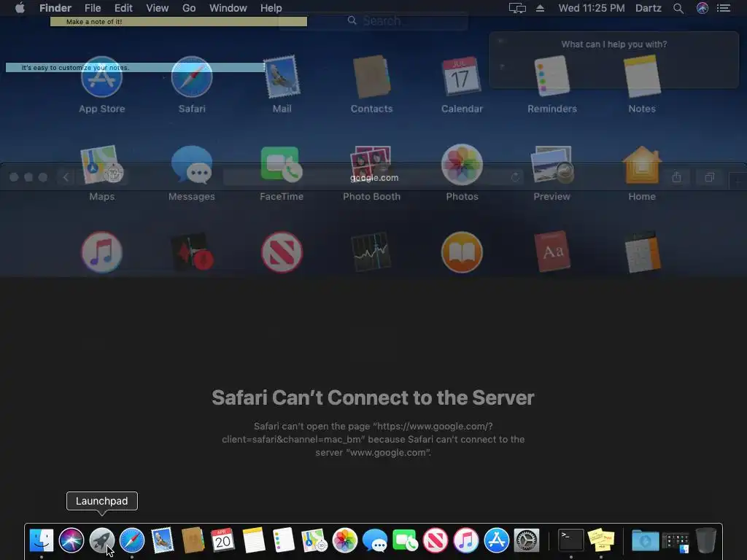Open iTunes music icon in Launchpad third row
The width and height of the screenshot is (747, 560).
point(101,252)
